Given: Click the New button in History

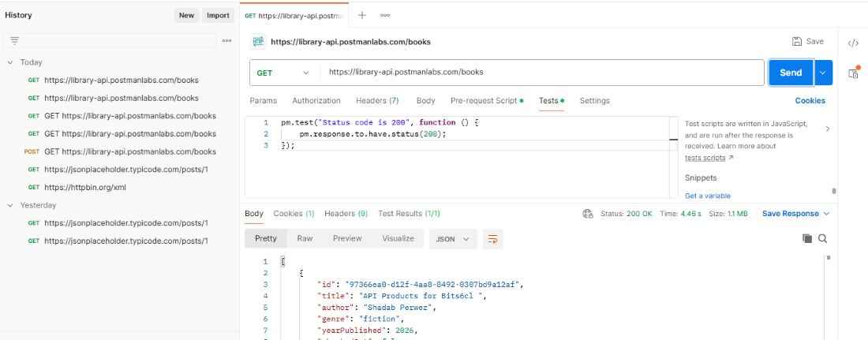Looking at the screenshot, I should click(x=186, y=16).
